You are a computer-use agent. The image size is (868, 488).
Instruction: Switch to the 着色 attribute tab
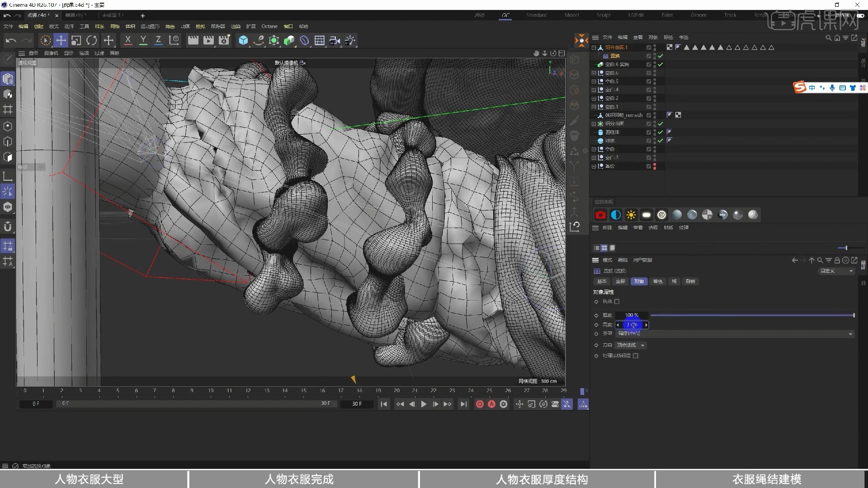(657, 282)
